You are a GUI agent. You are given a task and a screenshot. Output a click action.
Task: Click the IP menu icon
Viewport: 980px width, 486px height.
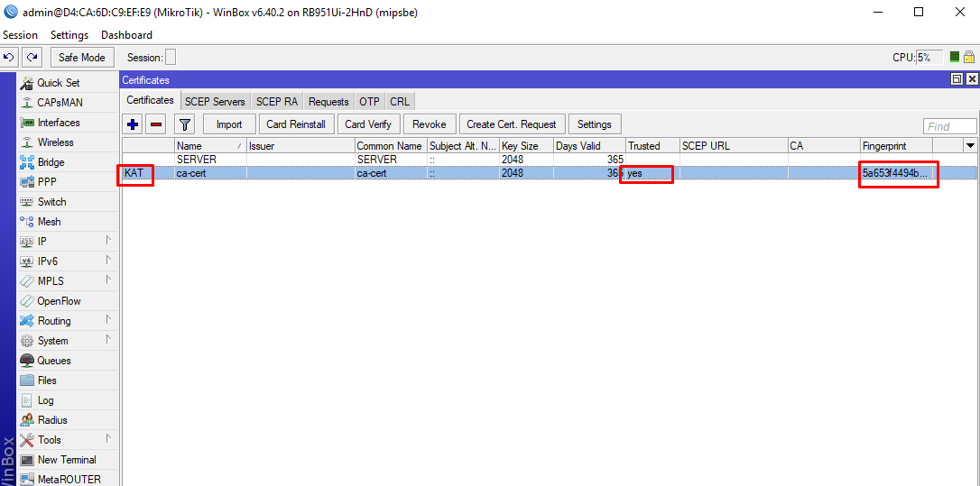[27, 241]
